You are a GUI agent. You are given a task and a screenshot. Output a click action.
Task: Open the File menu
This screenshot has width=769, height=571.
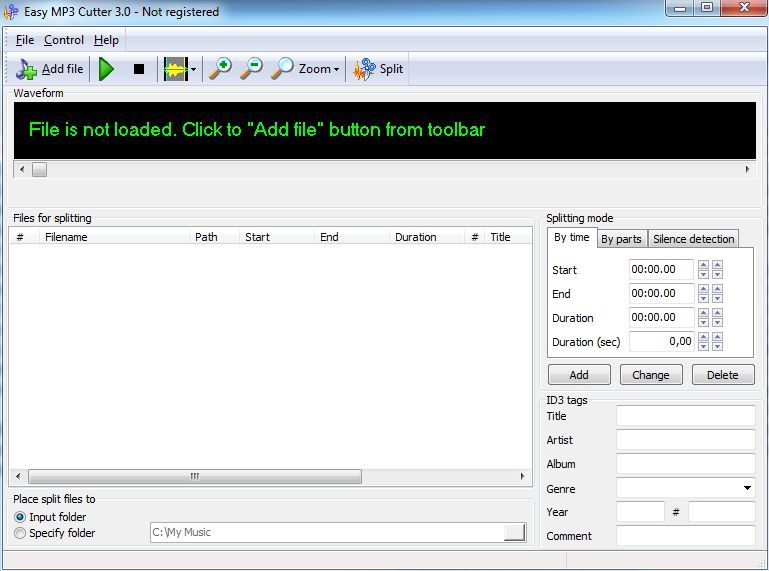pyautogui.click(x=25, y=40)
